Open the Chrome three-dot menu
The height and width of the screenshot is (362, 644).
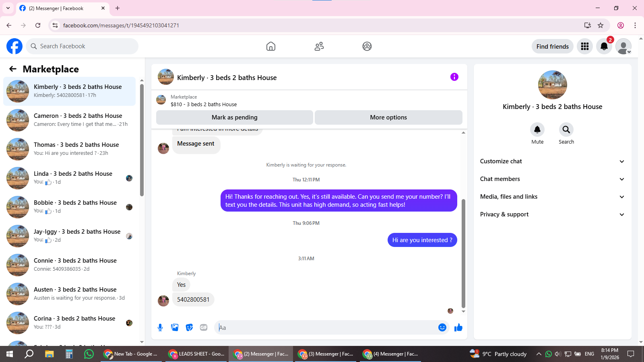[x=635, y=25]
